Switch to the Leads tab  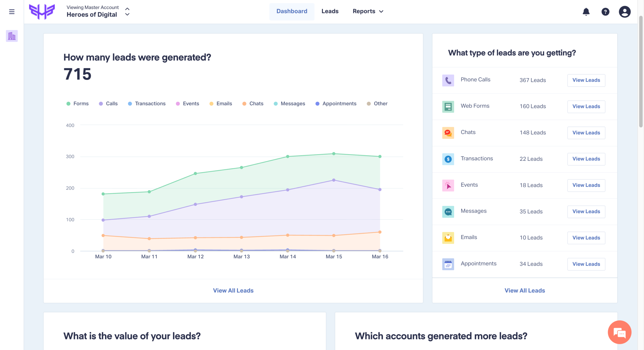tap(330, 11)
